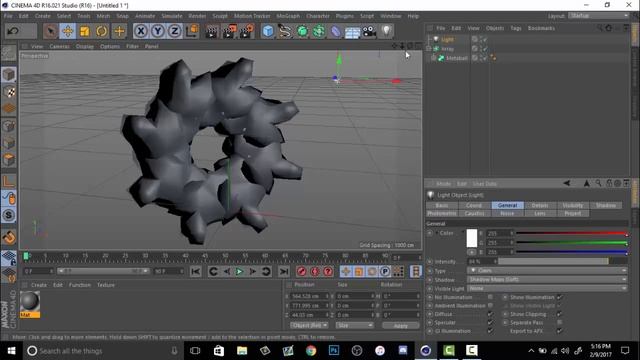Toggle the Y axis lock
640x360 pixels.
pyautogui.click(x=158, y=31)
